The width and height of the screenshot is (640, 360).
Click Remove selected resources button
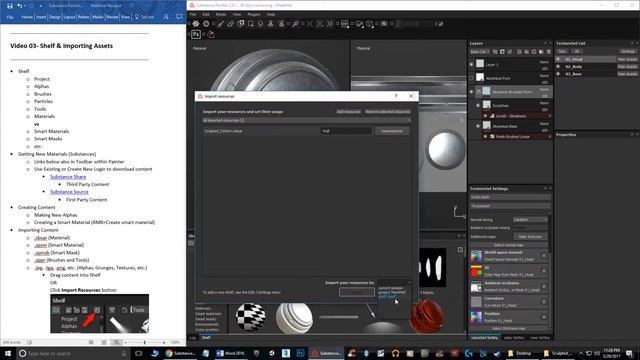click(x=387, y=111)
